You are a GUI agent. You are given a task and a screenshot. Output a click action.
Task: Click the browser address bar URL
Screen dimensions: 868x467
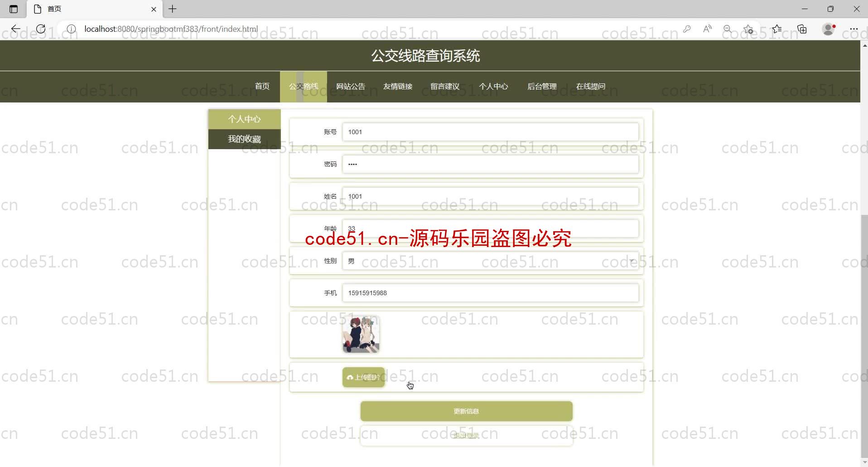coord(171,29)
